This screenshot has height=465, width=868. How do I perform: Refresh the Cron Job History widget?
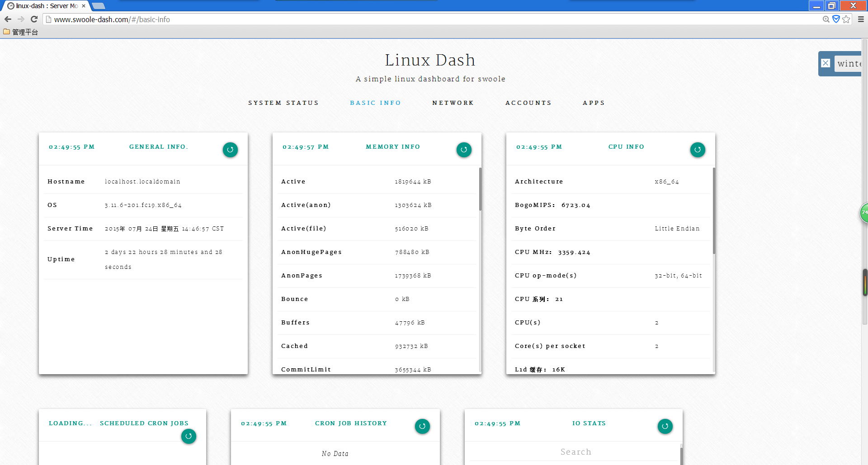422,426
